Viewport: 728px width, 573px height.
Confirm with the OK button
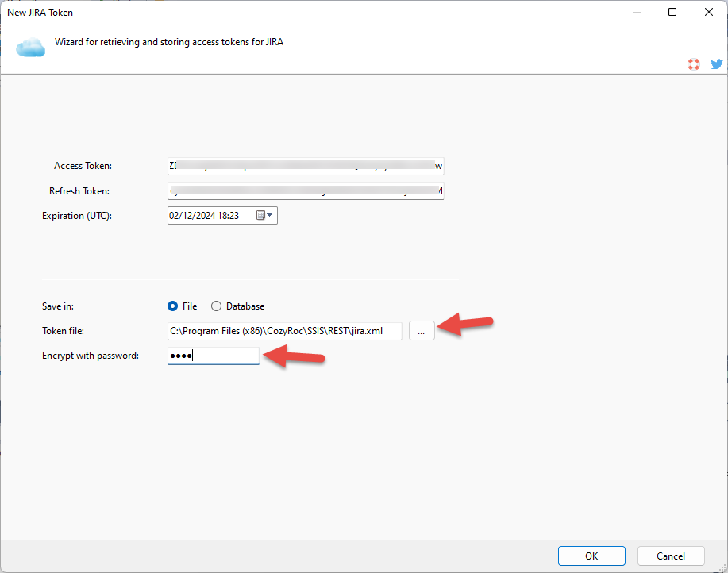coord(591,556)
